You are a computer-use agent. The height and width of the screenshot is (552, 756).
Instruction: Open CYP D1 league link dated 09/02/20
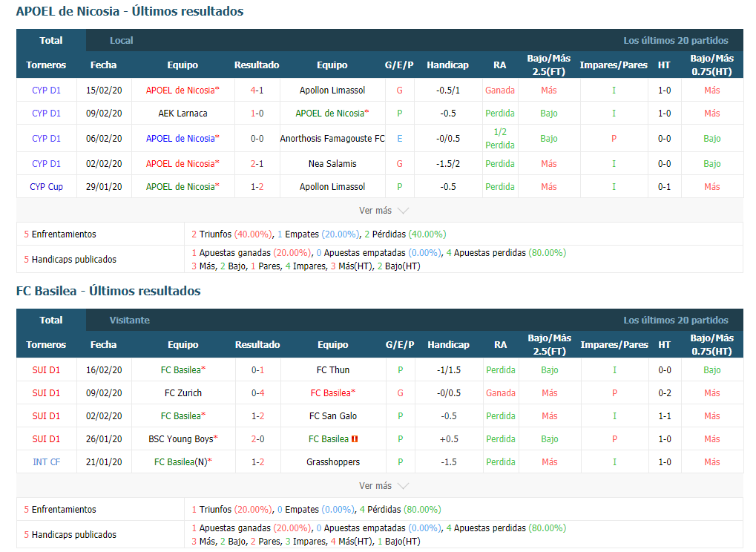pos(46,114)
